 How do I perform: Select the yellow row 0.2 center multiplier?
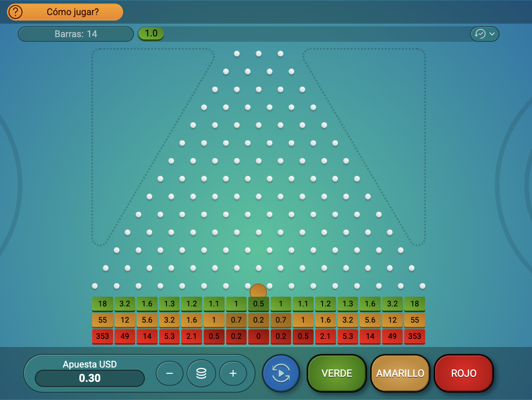coord(259,320)
